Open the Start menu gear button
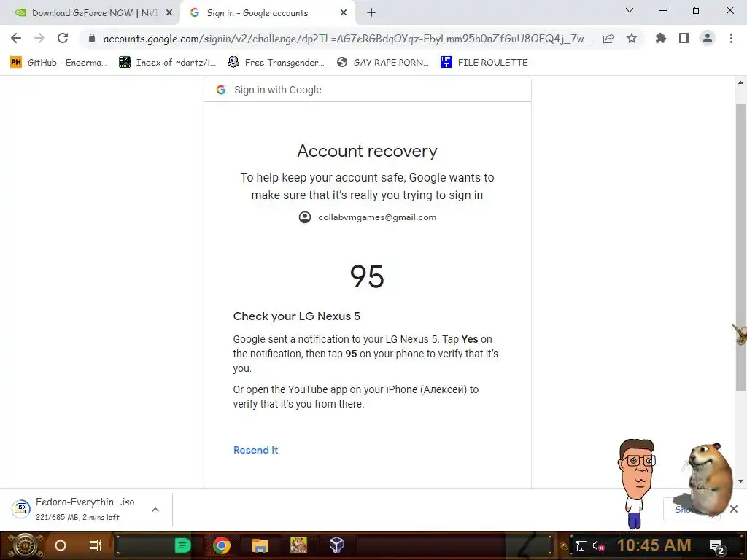 pyautogui.click(x=26, y=545)
